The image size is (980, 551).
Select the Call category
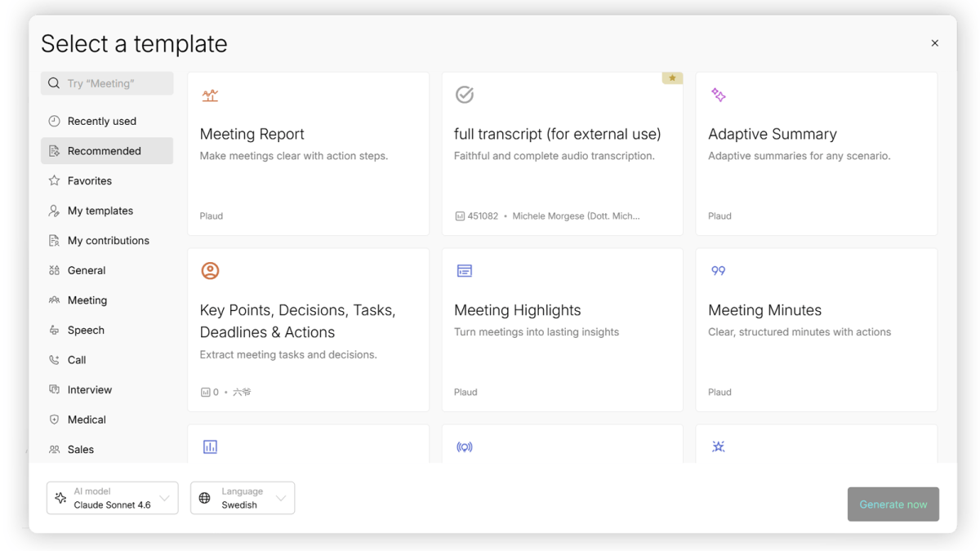click(107, 360)
